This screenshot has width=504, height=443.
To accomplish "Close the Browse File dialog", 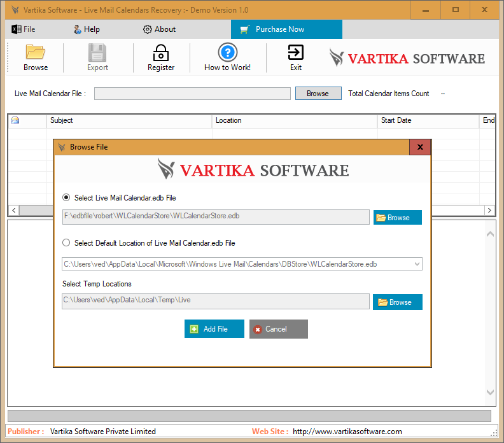I will point(419,147).
